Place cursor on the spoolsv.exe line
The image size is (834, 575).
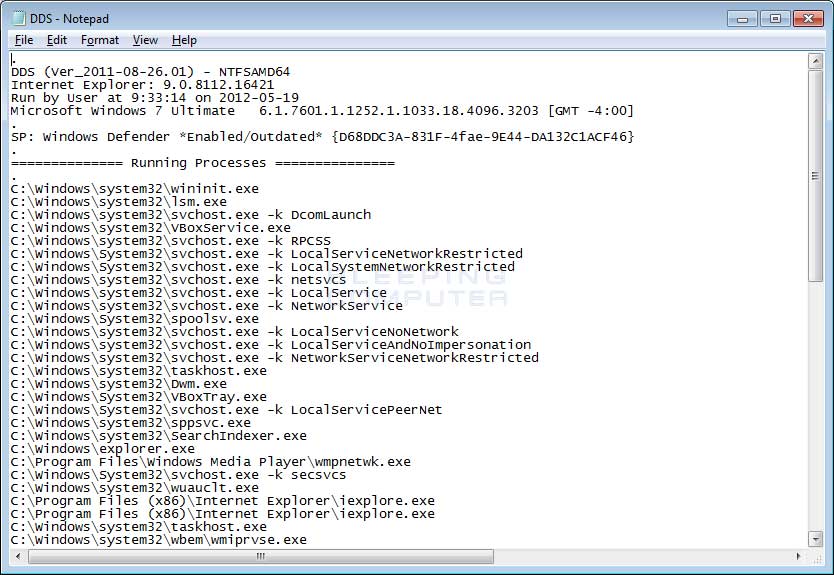point(135,319)
